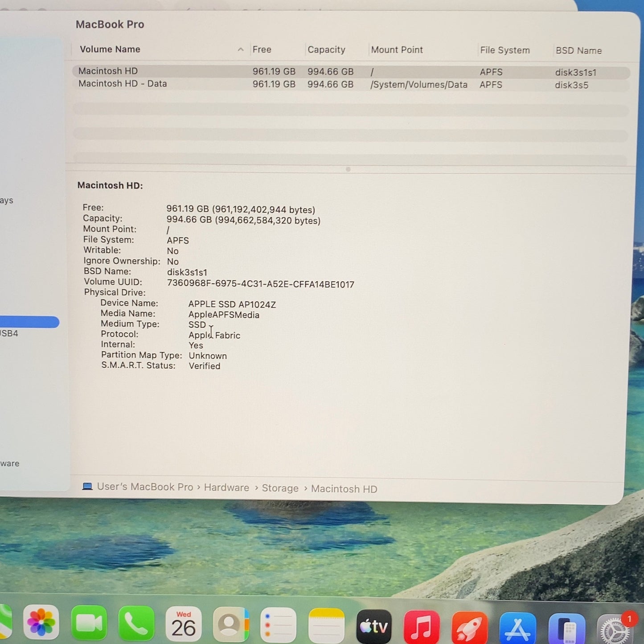Image resolution: width=644 pixels, height=644 pixels.
Task: Jump to Hardware in the path bar
Action: point(226,488)
